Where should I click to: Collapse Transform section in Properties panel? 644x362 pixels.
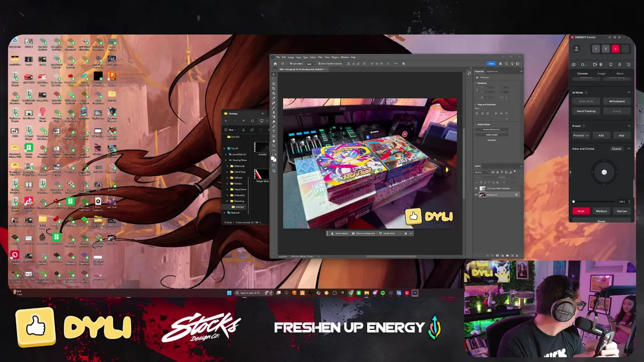tap(475, 83)
